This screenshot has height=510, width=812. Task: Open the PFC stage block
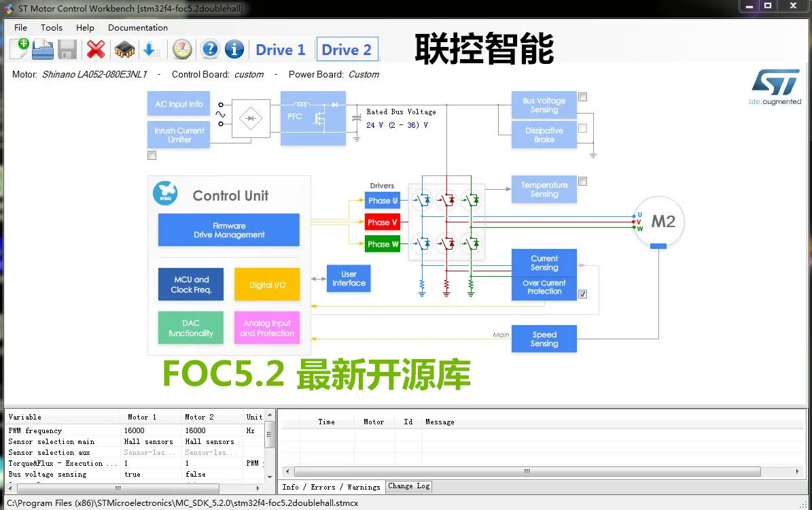(x=313, y=118)
